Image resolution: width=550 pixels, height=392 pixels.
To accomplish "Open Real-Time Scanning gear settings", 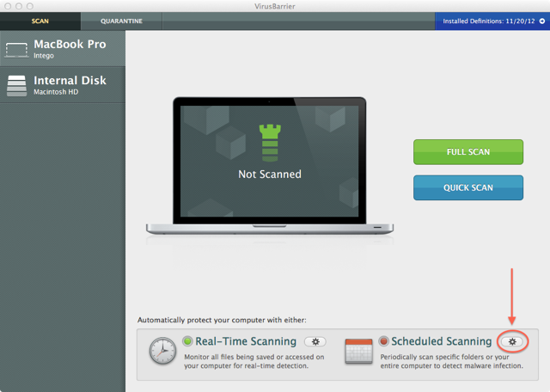I will [315, 341].
